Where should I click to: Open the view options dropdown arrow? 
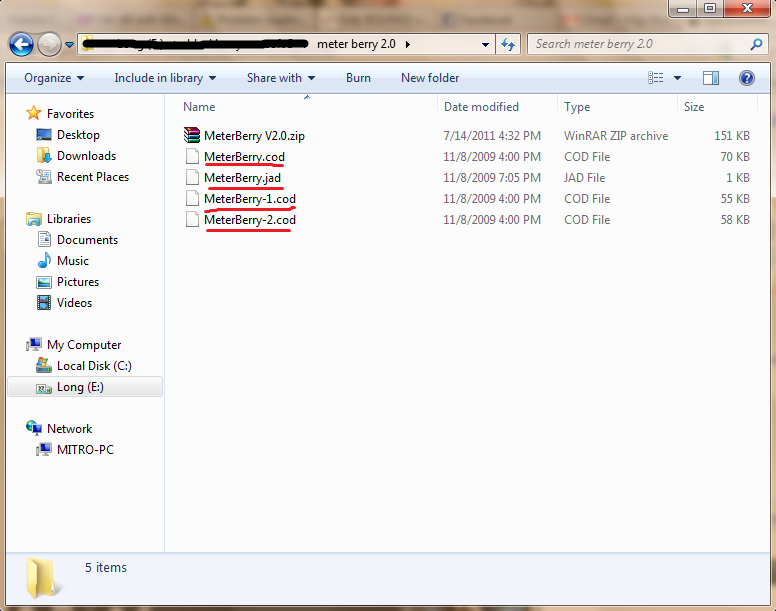point(678,78)
